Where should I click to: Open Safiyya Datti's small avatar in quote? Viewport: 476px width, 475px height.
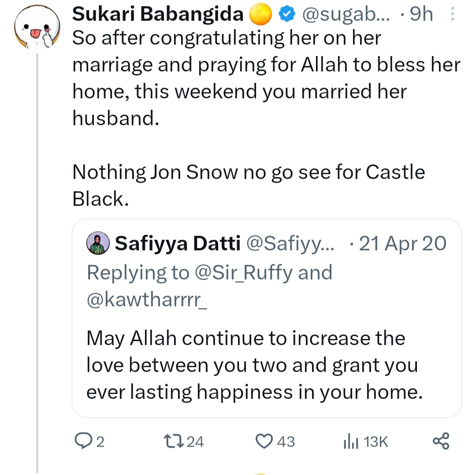(x=98, y=243)
